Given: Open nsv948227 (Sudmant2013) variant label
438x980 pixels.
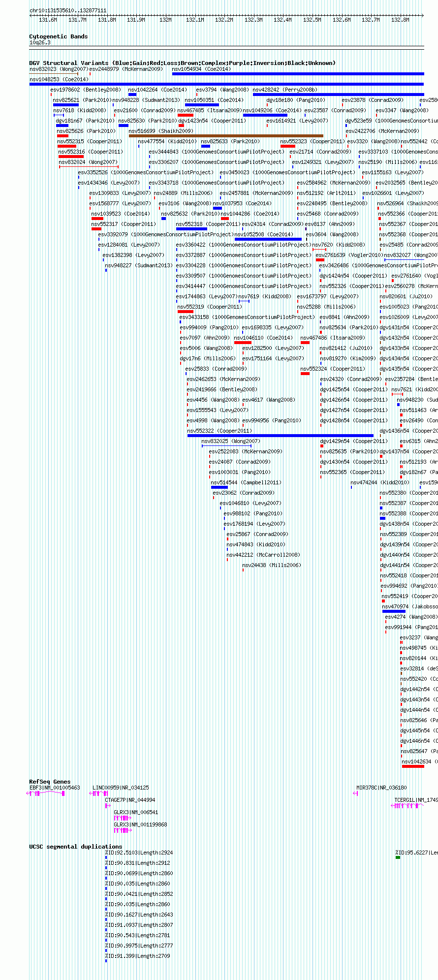Looking at the screenshot, I should pos(139,265).
